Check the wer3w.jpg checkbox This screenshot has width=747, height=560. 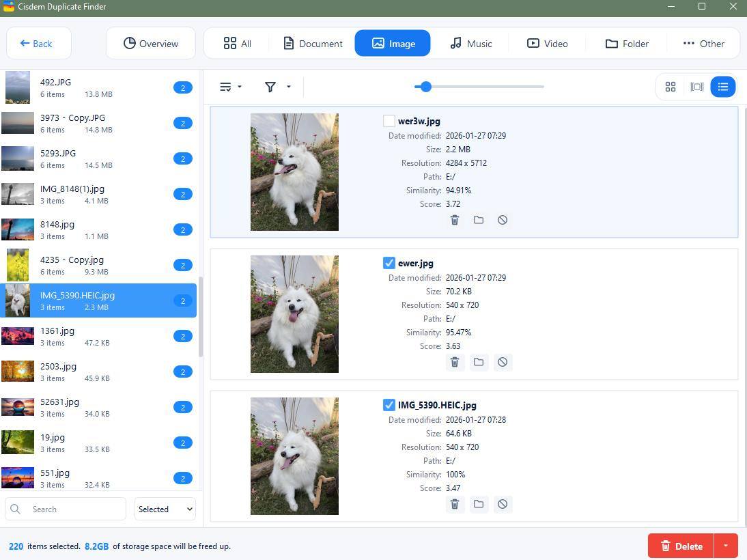pos(389,121)
